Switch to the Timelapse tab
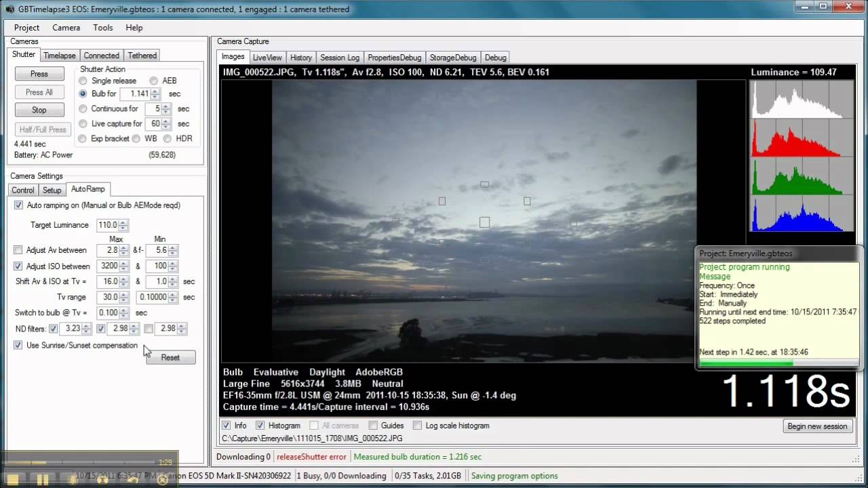868x488 pixels. (x=60, y=56)
